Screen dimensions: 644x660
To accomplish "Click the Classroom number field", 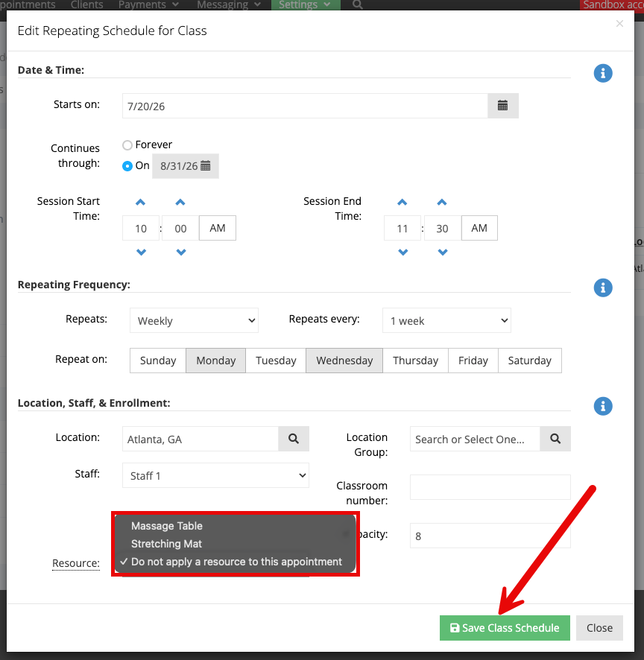I will pyautogui.click(x=490, y=487).
